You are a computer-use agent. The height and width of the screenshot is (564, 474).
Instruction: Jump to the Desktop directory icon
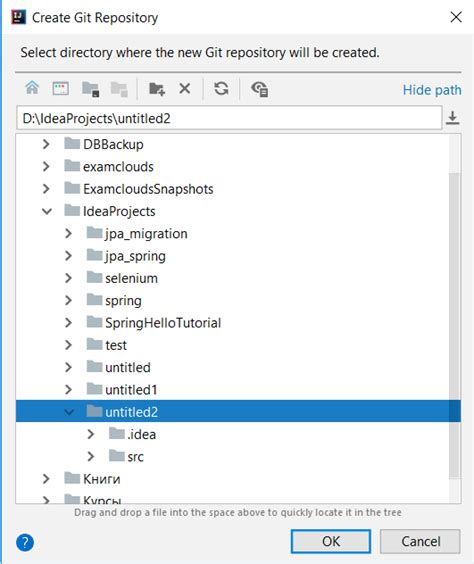point(60,88)
